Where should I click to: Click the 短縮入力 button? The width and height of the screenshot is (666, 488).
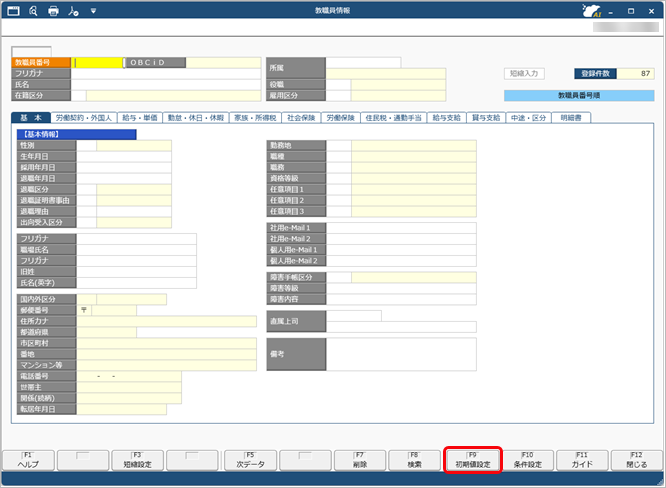pos(523,73)
